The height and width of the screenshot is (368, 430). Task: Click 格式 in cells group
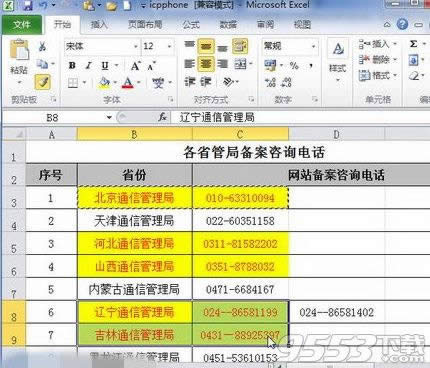coord(378,76)
